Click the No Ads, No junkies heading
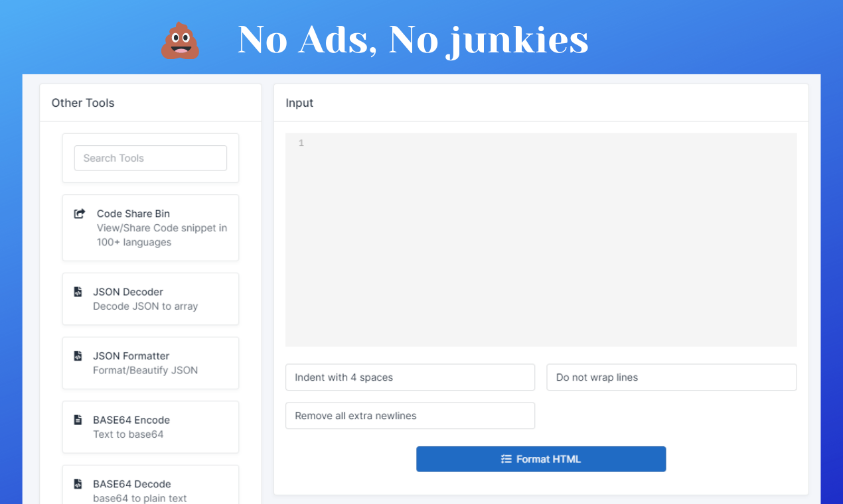The height and width of the screenshot is (504, 843). click(413, 40)
